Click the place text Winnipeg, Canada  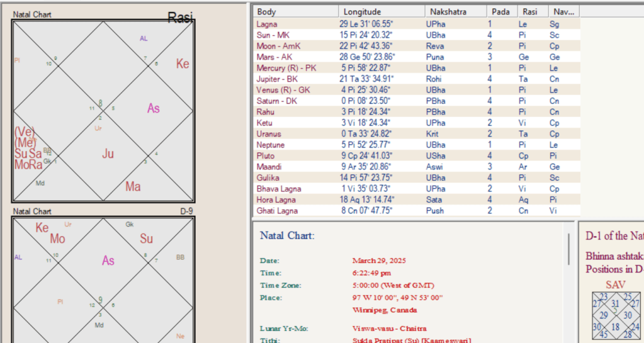[385, 310]
